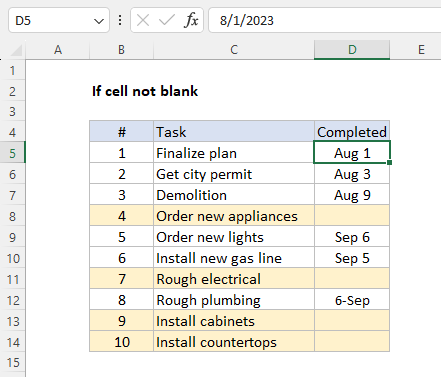
Task: Select the 'Install new gas line' cell
Action: point(234,258)
